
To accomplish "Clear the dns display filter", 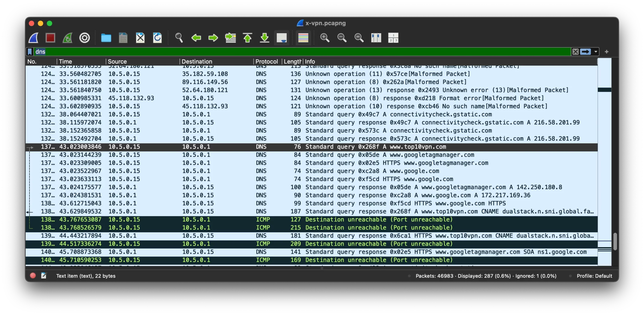I will 576,51.
